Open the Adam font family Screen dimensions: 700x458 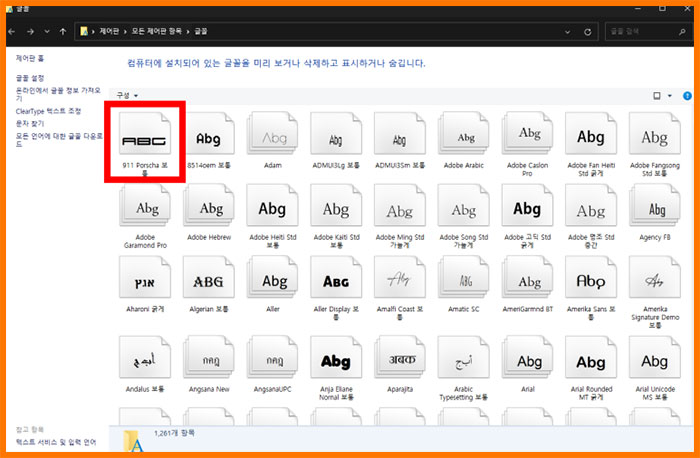pos(272,134)
